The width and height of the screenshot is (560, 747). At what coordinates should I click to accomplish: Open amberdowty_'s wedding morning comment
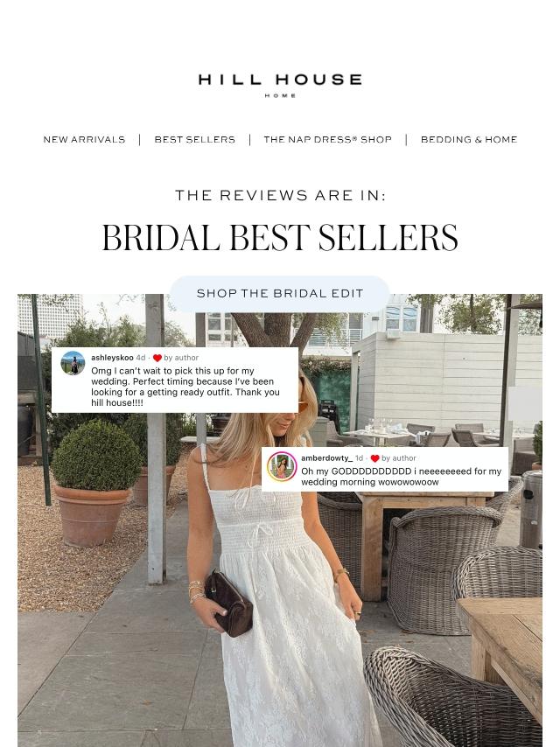[401, 477]
